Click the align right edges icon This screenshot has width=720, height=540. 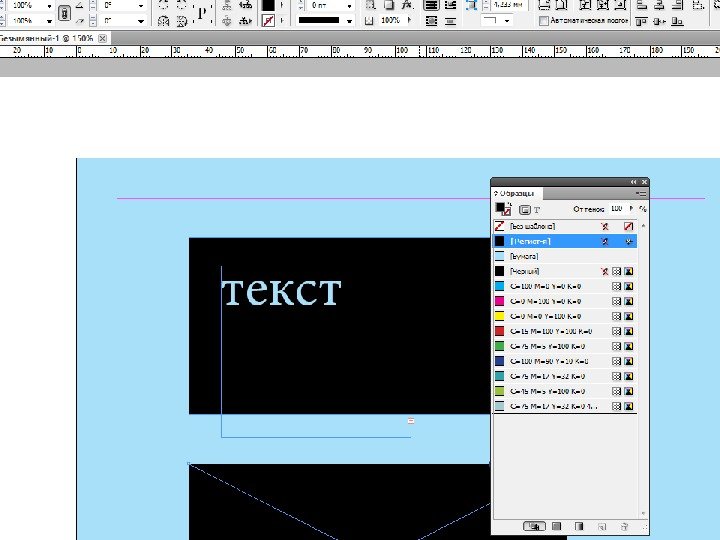click(x=677, y=6)
